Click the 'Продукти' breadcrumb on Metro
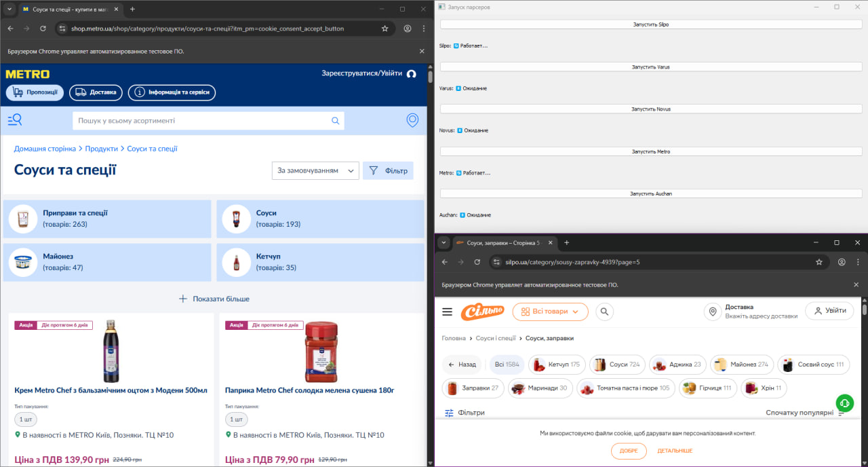This screenshot has height=467, width=868. (102, 149)
